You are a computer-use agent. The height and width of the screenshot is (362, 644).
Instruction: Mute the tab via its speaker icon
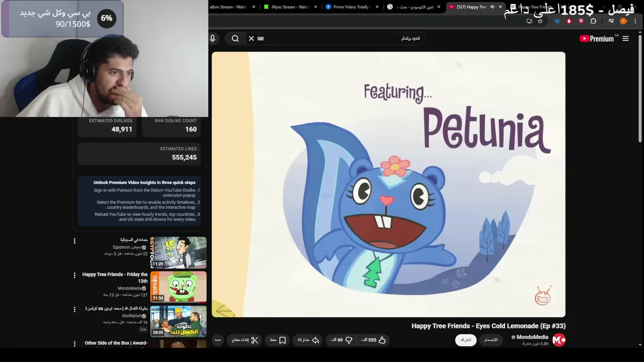(x=492, y=7)
